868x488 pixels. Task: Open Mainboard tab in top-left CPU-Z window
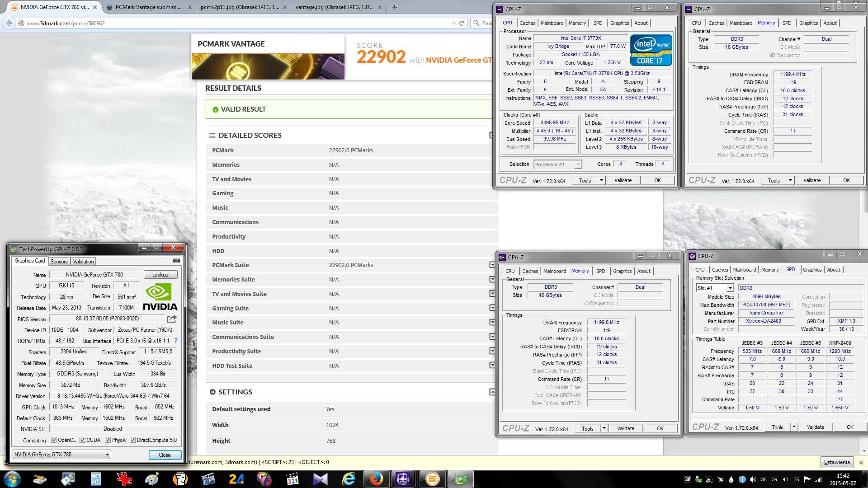tap(552, 23)
